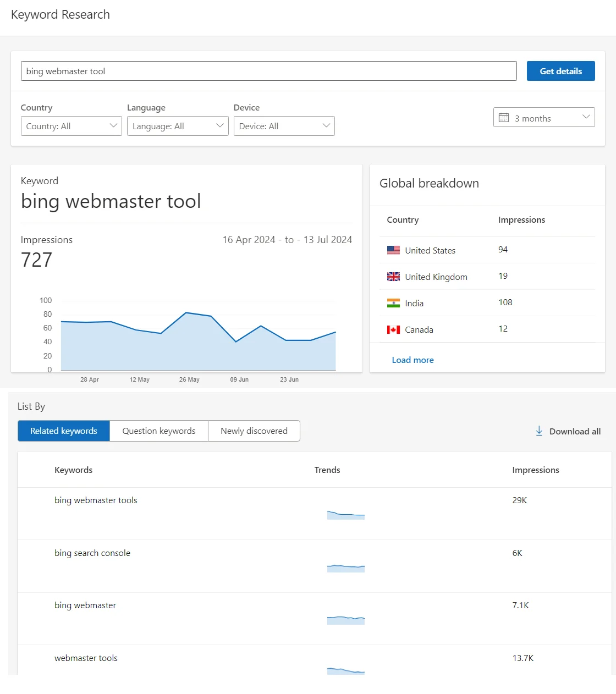Viewport: 616px width, 694px height.
Task: Open the Country: All dropdown
Action: (x=71, y=126)
